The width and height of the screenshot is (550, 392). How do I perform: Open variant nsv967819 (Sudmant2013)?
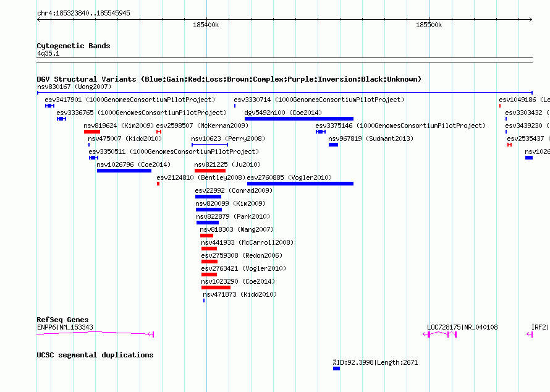point(371,138)
